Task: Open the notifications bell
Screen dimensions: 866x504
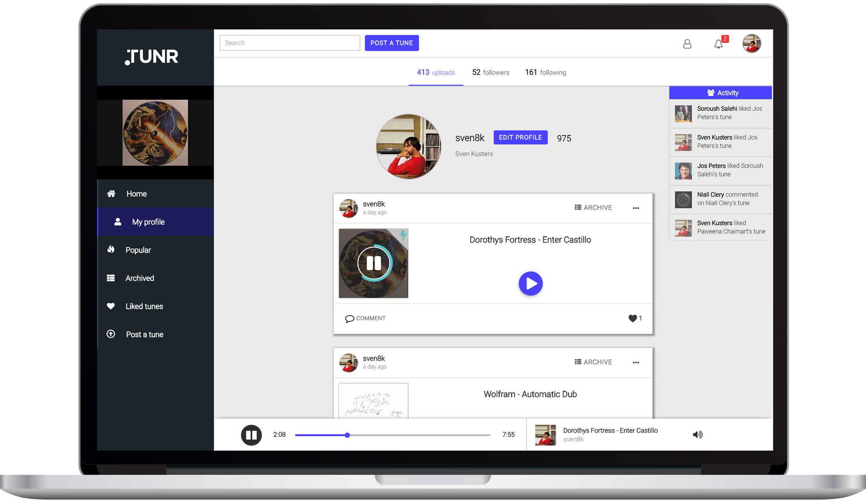Action: point(719,44)
